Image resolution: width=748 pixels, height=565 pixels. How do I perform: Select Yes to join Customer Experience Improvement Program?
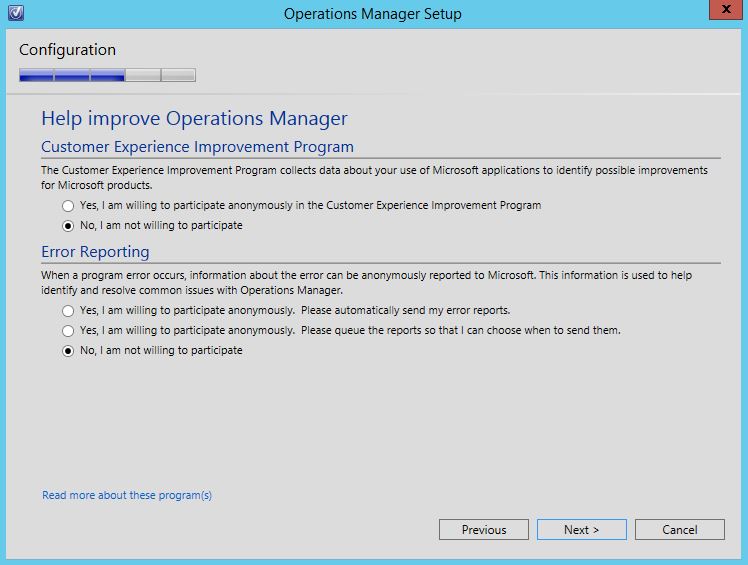point(68,205)
